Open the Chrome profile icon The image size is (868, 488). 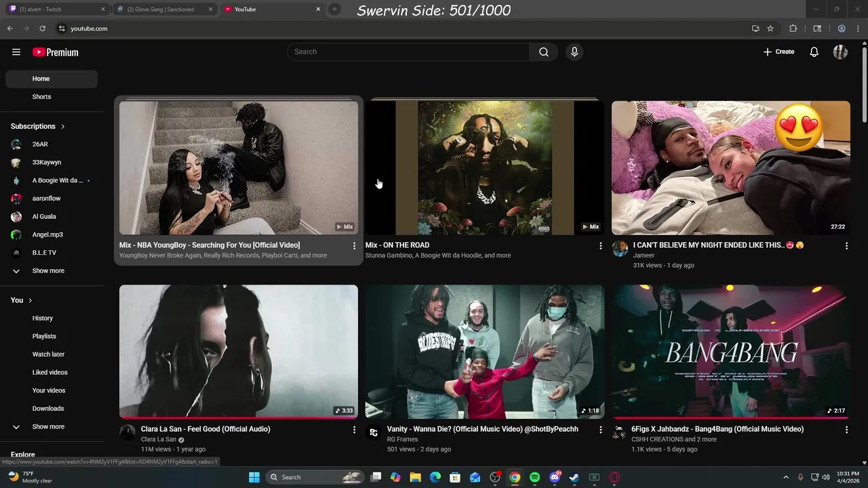842,28
